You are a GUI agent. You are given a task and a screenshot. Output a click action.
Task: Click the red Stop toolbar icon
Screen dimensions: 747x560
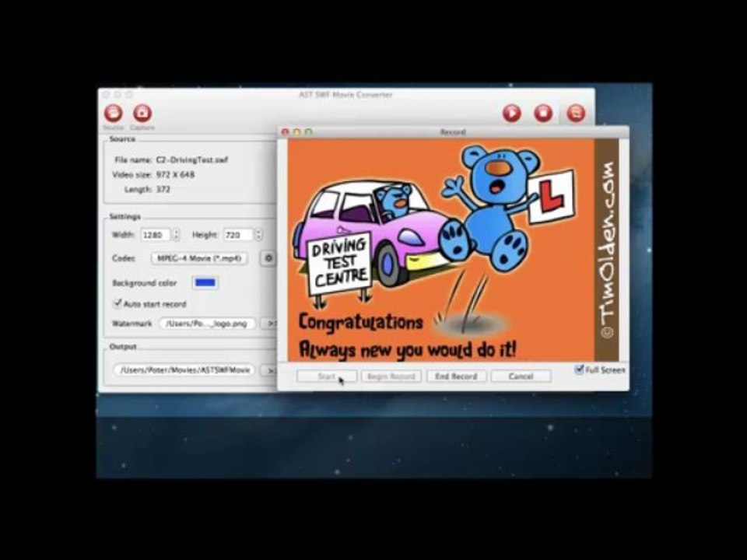[x=544, y=114]
